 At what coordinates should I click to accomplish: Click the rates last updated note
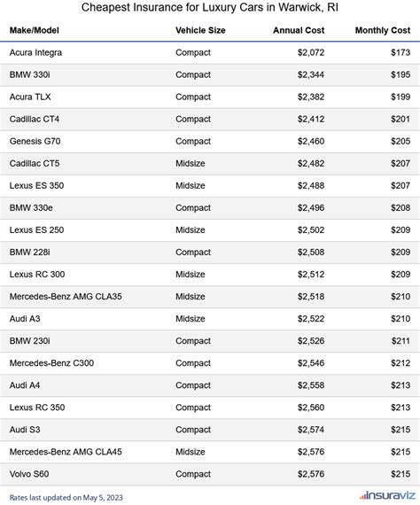pos(66,498)
